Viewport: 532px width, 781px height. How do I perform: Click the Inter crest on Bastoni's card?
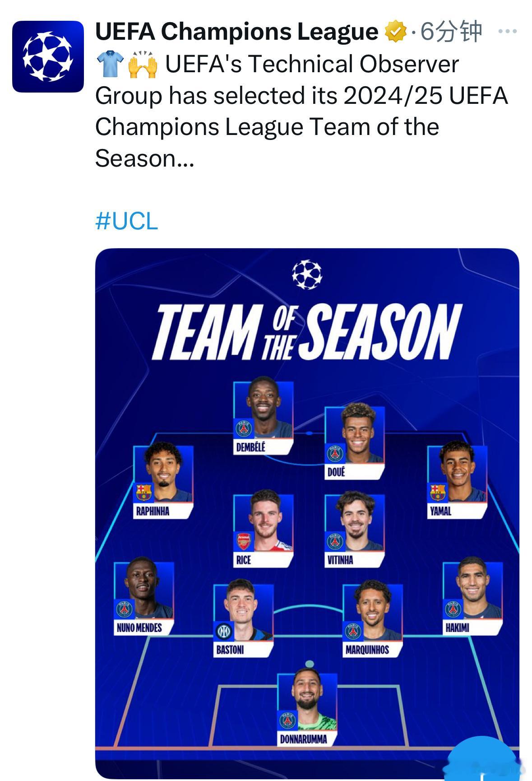[223, 631]
